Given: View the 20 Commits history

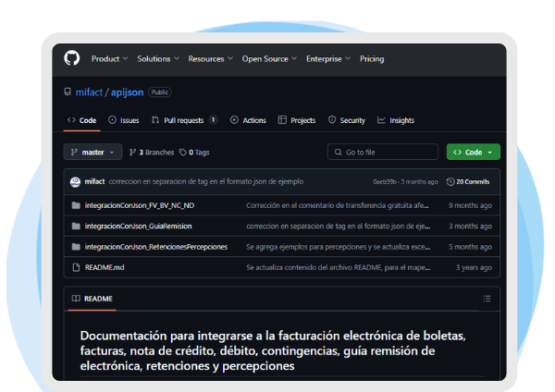Looking at the screenshot, I should (x=468, y=182).
